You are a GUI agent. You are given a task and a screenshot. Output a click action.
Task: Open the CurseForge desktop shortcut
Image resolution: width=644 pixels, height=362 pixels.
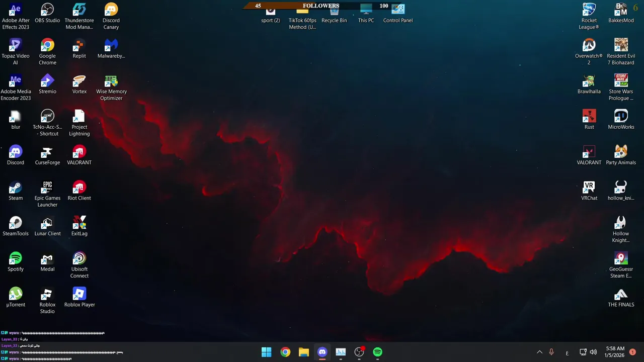point(47,155)
